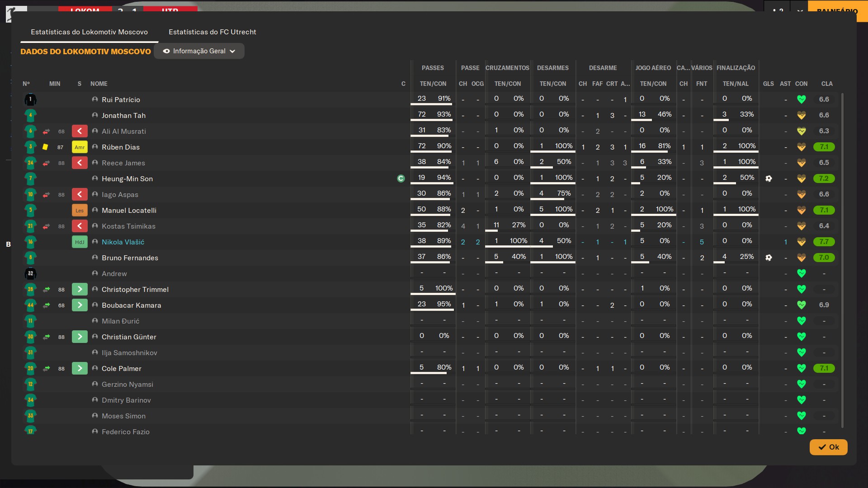Open Federico Fazio player profile
Image resolution: width=868 pixels, height=488 pixels.
126,432
